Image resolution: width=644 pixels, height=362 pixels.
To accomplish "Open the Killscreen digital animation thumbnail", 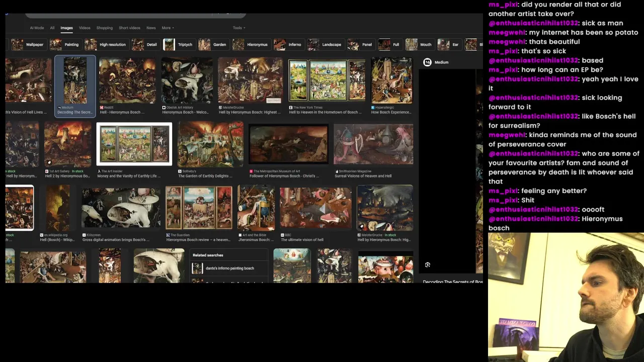I will pyautogui.click(x=121, y=208).
